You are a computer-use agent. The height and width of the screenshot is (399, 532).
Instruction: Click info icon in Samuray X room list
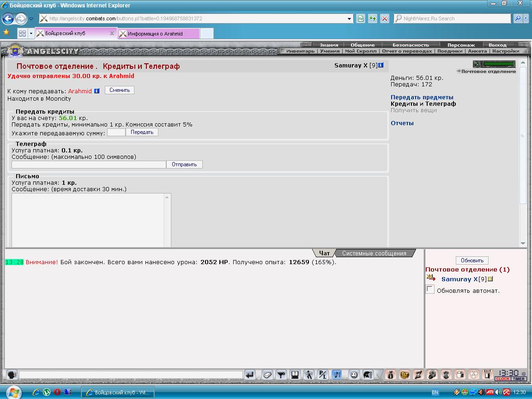pyautogui.click(x=490, y=279)
